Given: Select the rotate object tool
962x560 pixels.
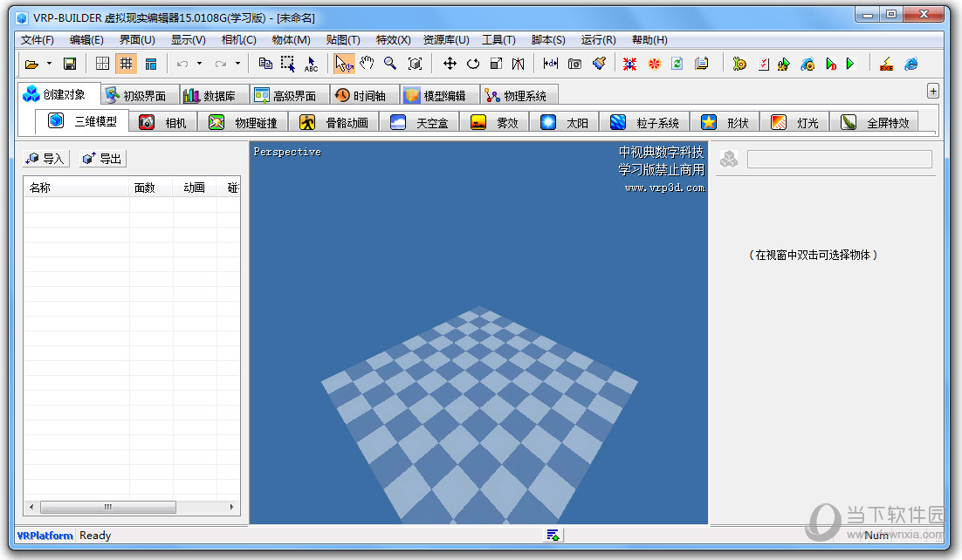Looking at the screenshot, I should click(x=472, y=64).
